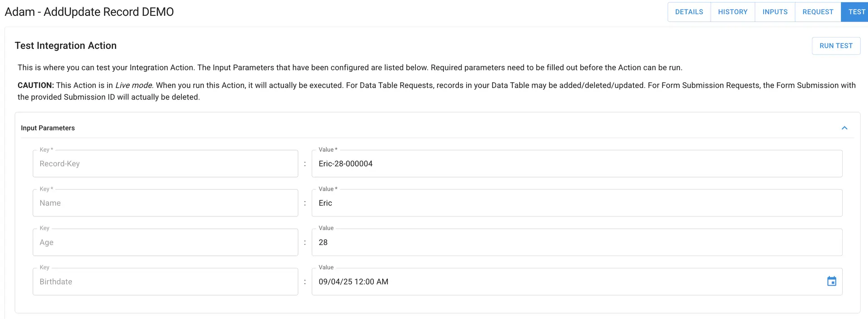Select the Eric-28-000004 value field
This screenshot has width=868, height=319.
click(576, 164)
